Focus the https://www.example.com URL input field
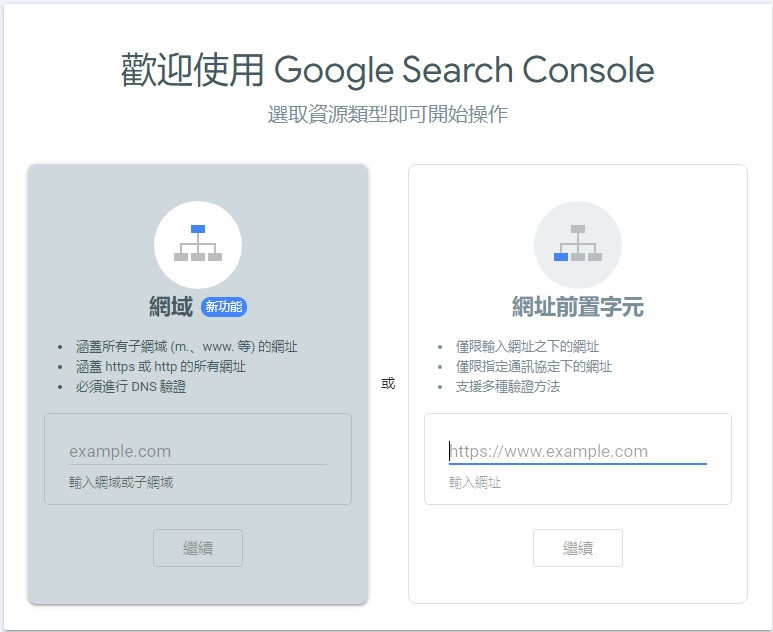This screenshot has width=773, height=632. 578,452
